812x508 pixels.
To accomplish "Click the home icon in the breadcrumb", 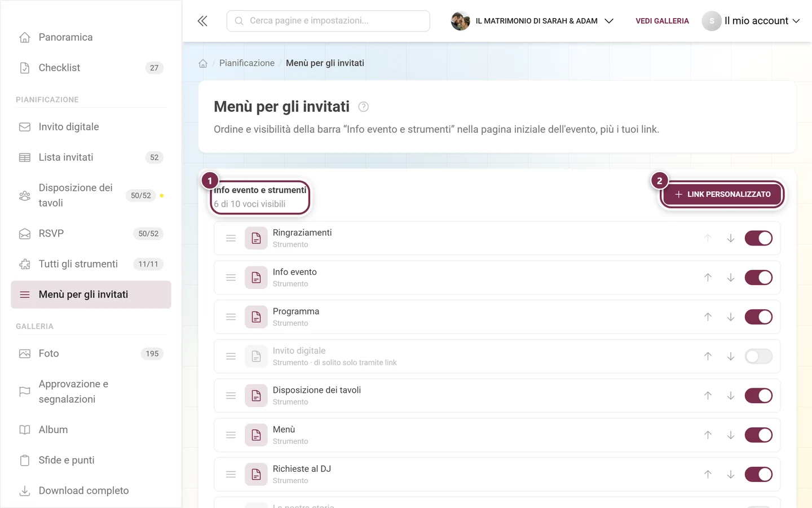I will (203, 63).
